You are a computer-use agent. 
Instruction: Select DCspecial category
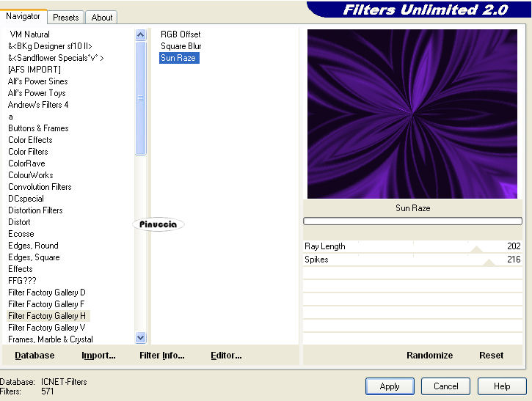pos(26,199)
